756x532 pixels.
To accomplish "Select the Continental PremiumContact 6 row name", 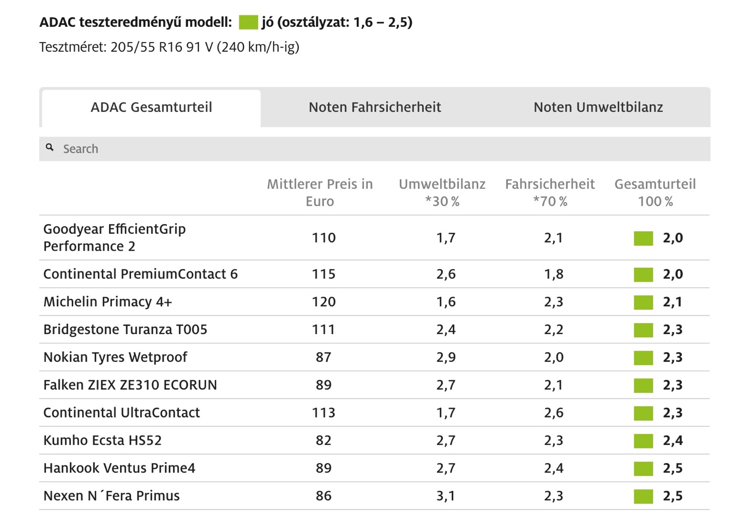I will [140, 274].
